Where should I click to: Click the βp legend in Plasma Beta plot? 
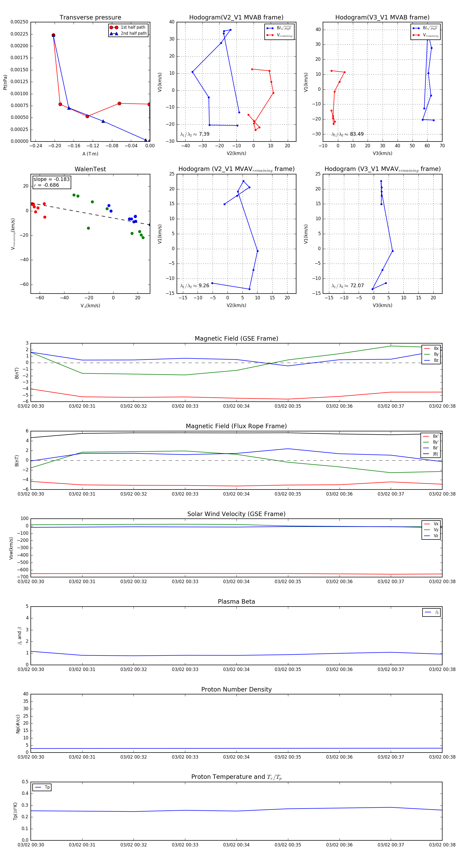pos(431,612)
